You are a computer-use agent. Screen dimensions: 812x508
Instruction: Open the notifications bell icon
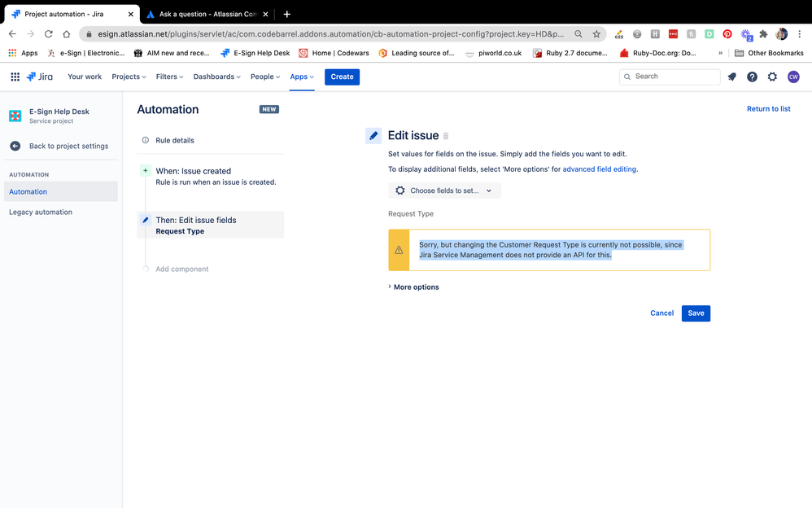731,77
